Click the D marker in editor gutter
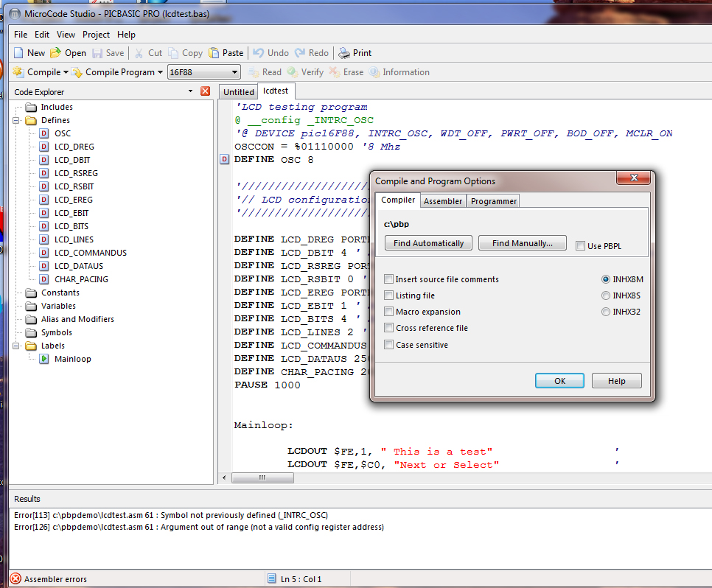The width and height of the screenshot is (712, 588). pos(225,159)
